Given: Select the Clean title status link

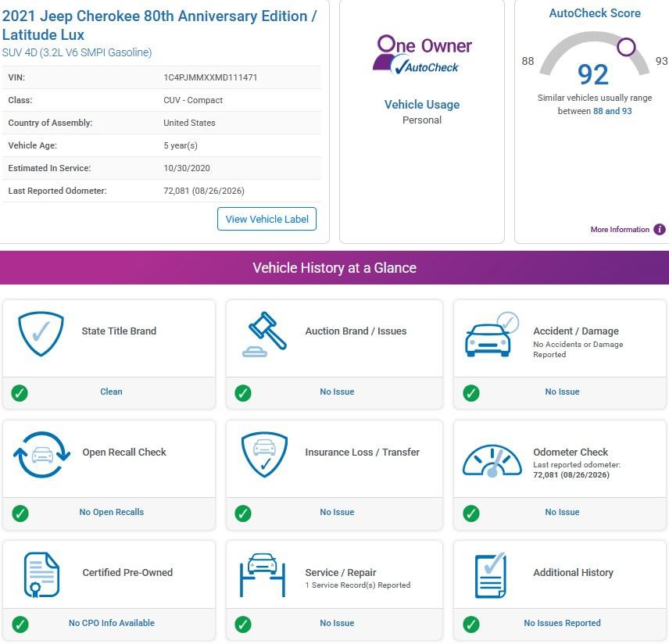Looking at the screenshot, I should pos(111,392).
